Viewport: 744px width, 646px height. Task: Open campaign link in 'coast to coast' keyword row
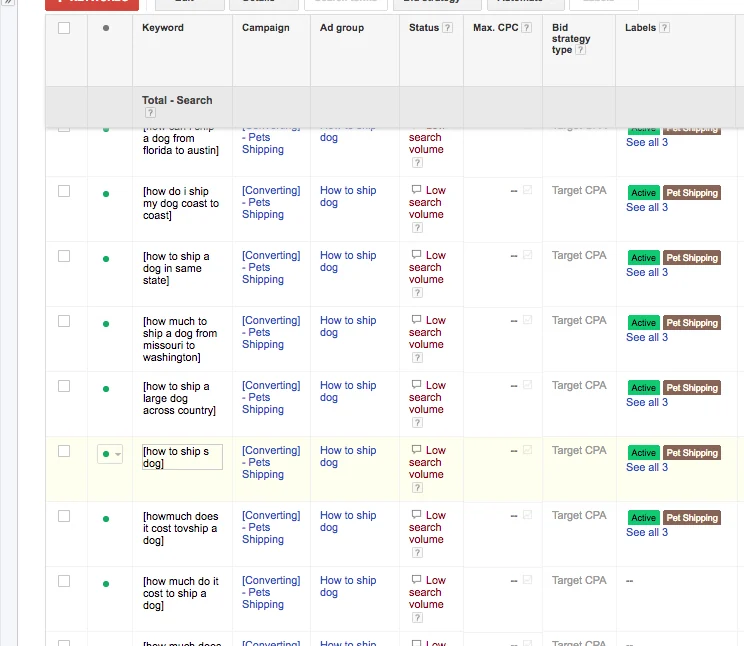tap(271, 202)
